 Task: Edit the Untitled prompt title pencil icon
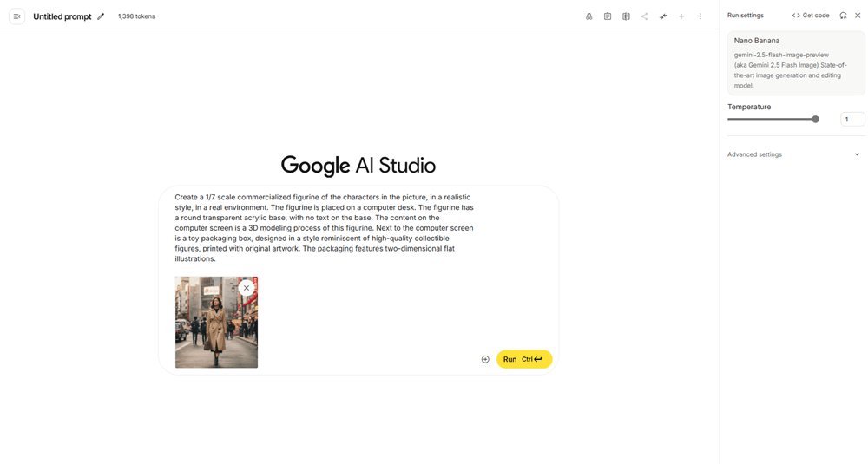101,16
